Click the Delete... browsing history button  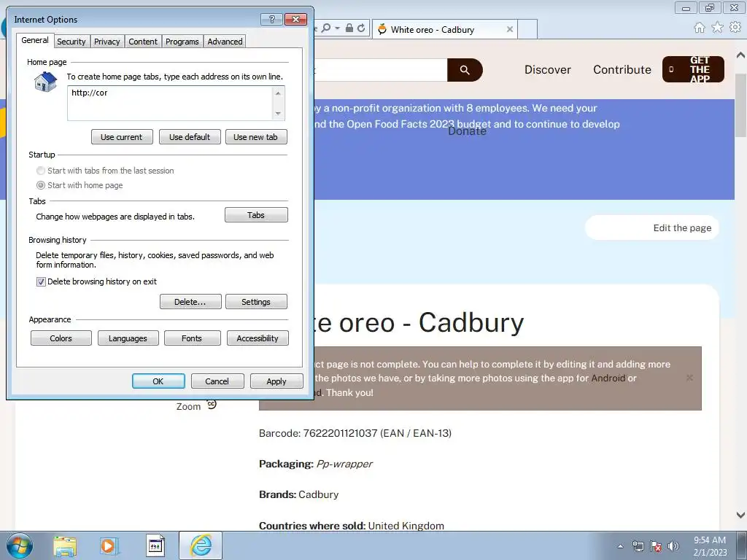click(190, 301)
